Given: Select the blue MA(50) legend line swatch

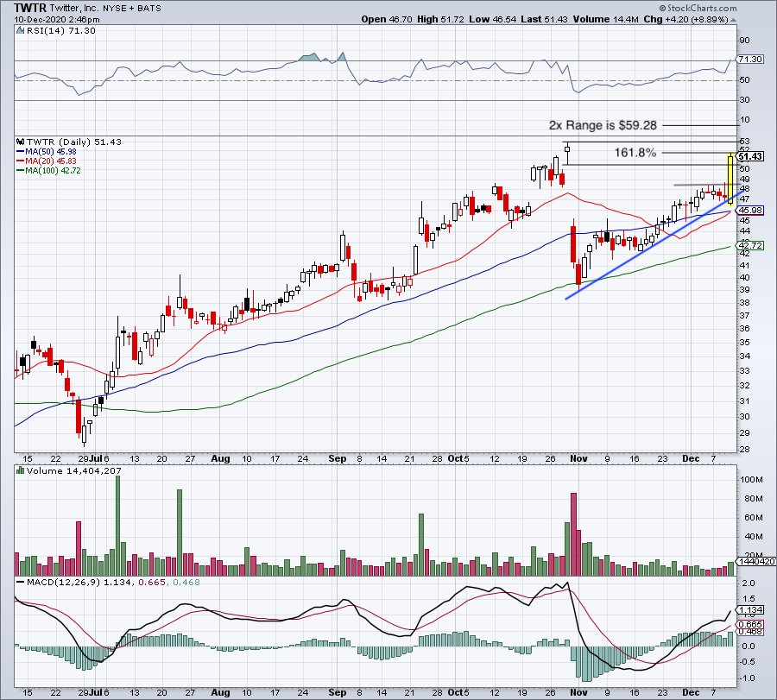Looking at the screenshot, I should coord(21,152).
